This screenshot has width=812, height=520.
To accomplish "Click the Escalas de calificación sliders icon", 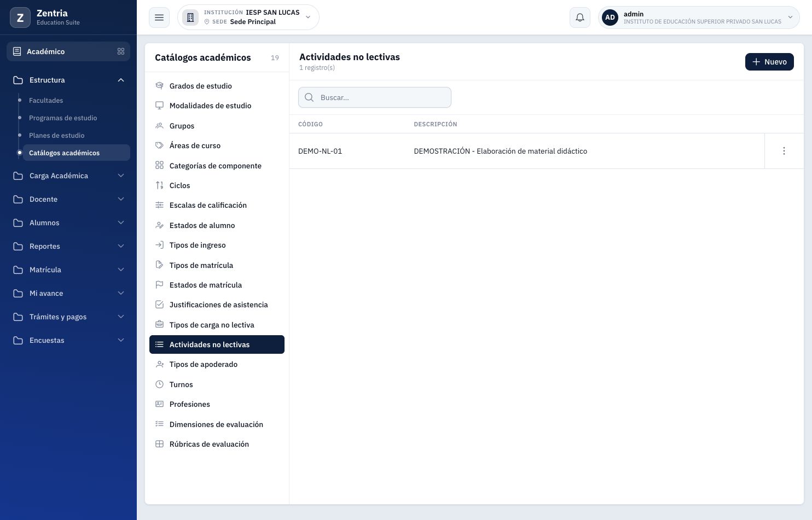I will click(x=159, y=205).
